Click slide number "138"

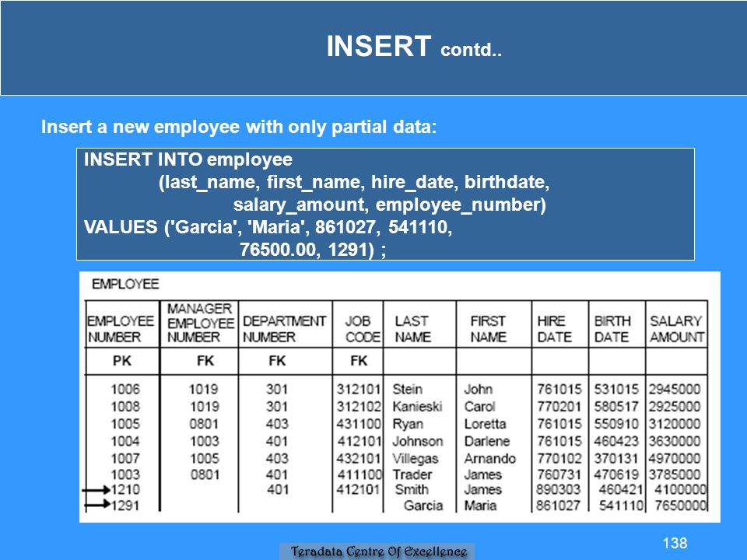(675, 543)
